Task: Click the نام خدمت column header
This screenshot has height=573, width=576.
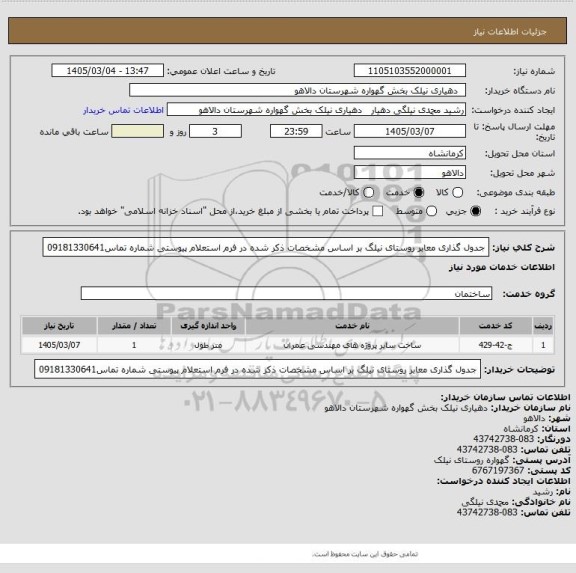Action: click(352, 326)
